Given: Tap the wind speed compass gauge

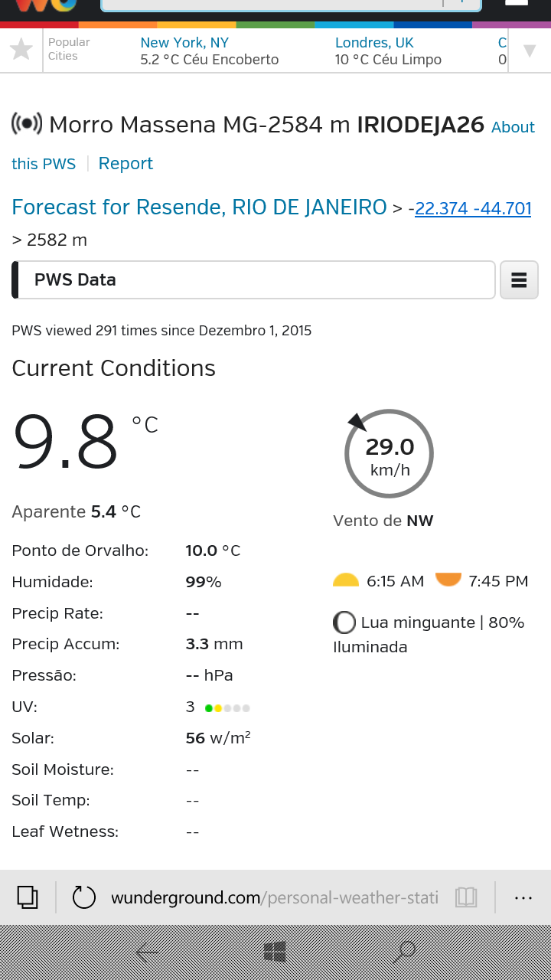Looking at the screenshot, I should pos(389,454).
